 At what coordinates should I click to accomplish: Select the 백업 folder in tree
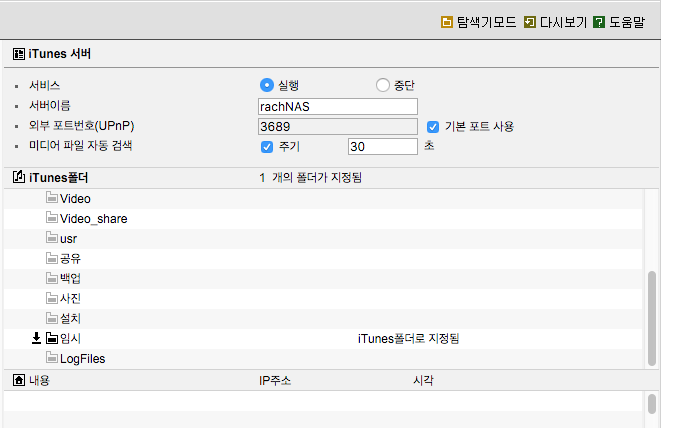[x=70, y=279]
